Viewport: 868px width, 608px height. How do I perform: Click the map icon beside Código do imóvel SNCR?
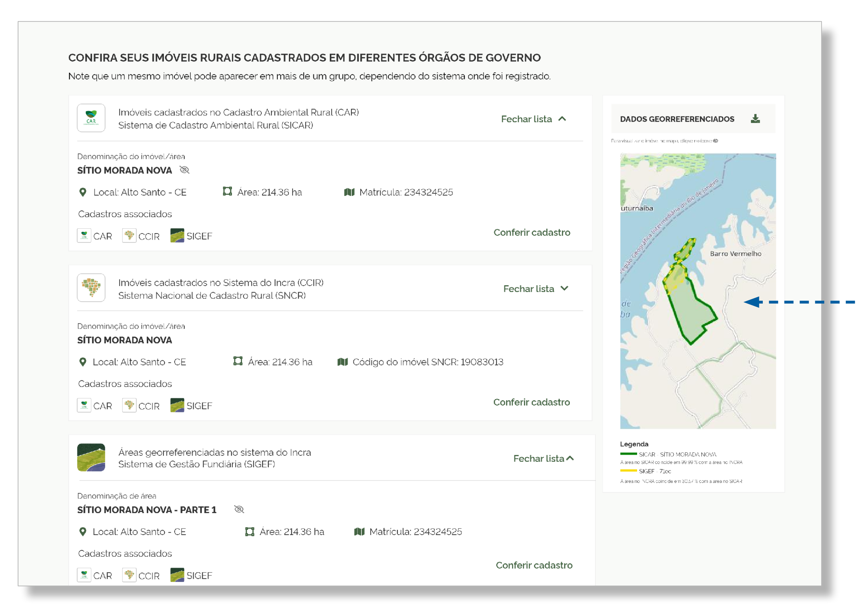tap(342, 362)
